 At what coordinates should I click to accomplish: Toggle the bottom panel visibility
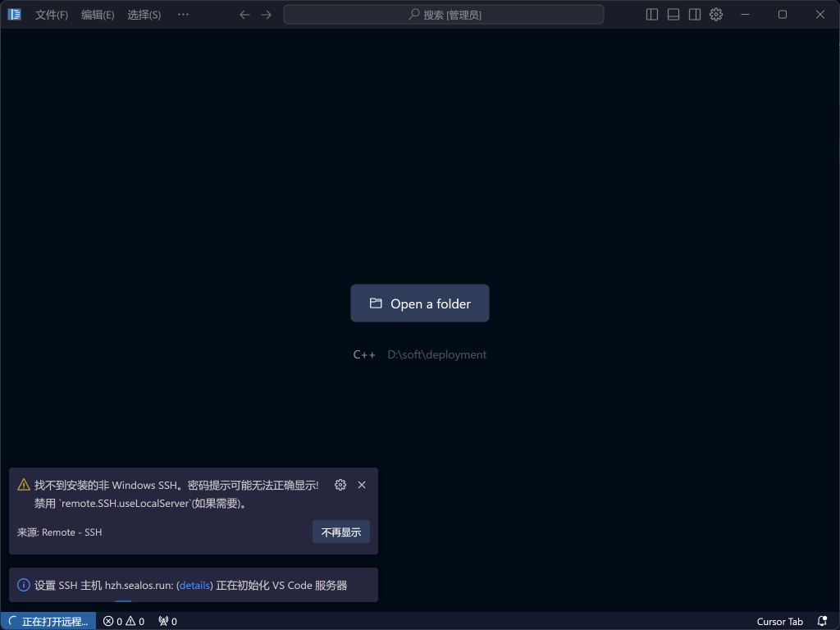coord(672,14)
